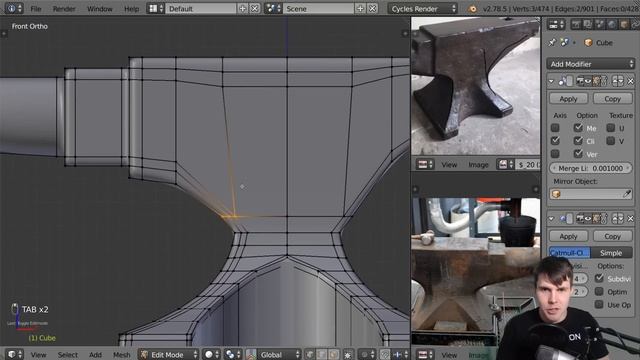Apply the Subdivision Surface modifier
The width and height of the screenshot is (640, 360).
coord(568,236)
